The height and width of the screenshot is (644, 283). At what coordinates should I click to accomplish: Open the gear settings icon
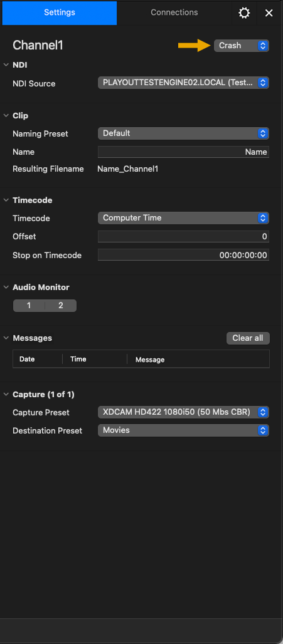pos(244,13)
